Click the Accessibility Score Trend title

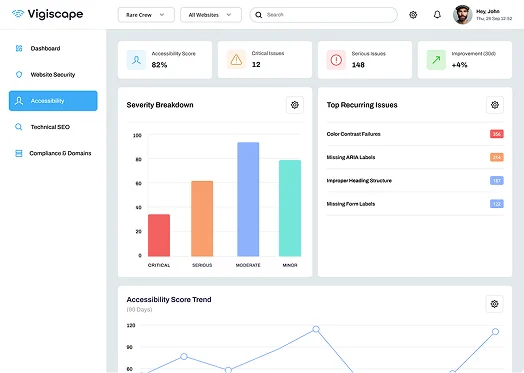click(169, 299)
